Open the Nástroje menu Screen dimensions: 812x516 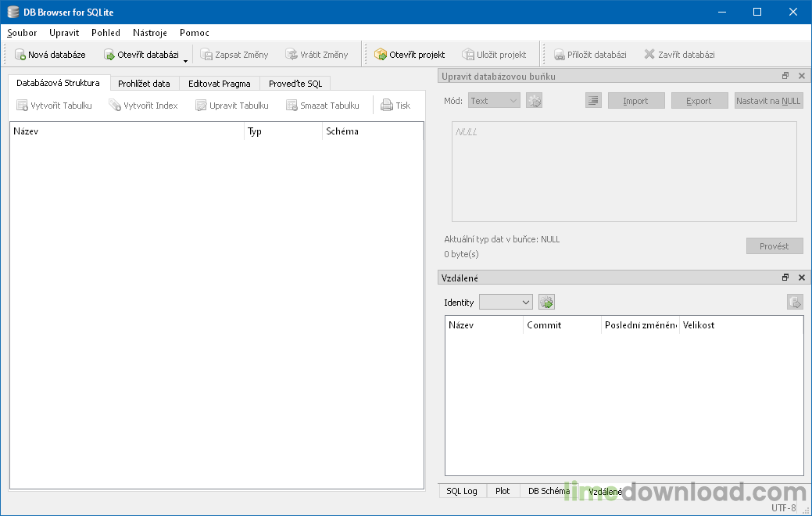pos(149,33)
